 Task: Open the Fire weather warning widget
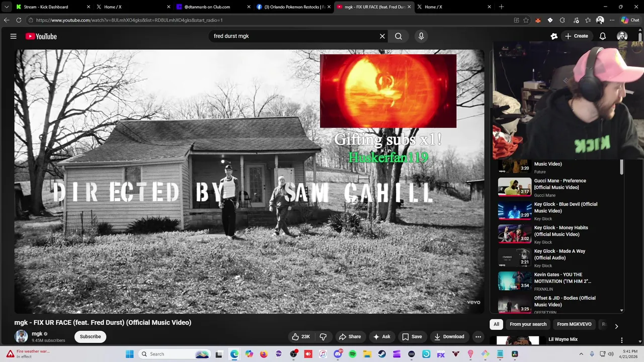click(x=28, y=354)
